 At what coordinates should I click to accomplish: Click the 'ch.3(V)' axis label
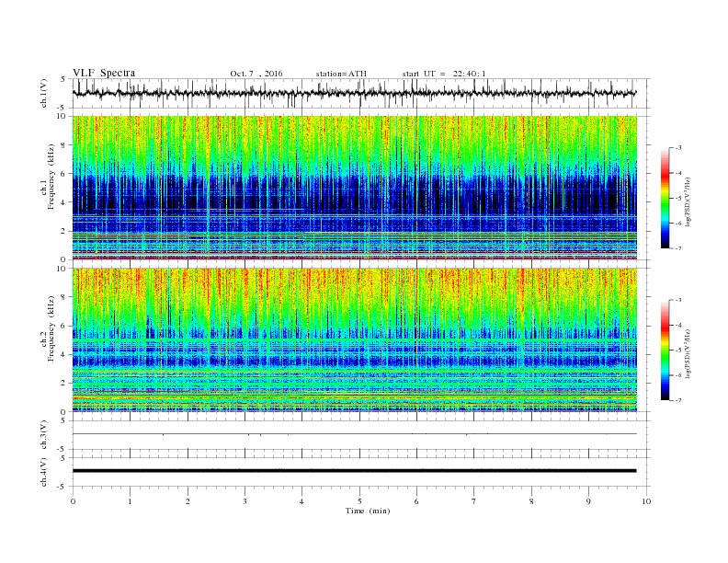pos(44,435)
